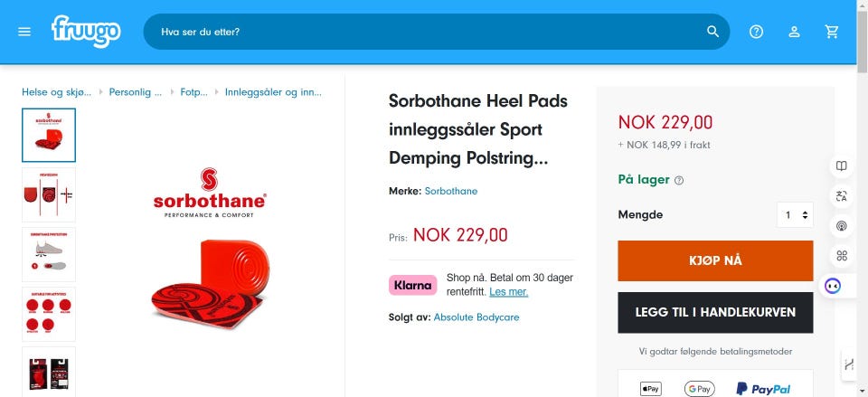This screenshot has width=868, height=397.
Task: Open the Klarna Les mer link
Action: point(508,292)
